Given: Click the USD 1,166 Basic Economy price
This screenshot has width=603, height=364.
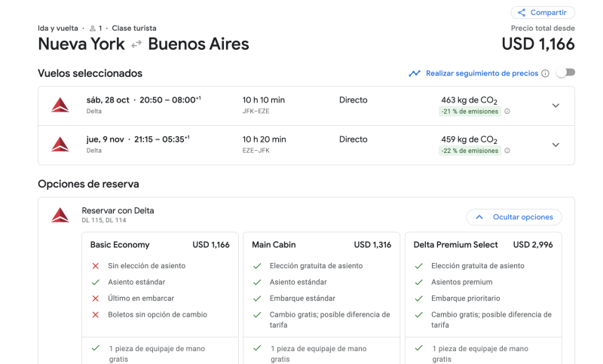Looking at the screenshot, I should point(211,245).
